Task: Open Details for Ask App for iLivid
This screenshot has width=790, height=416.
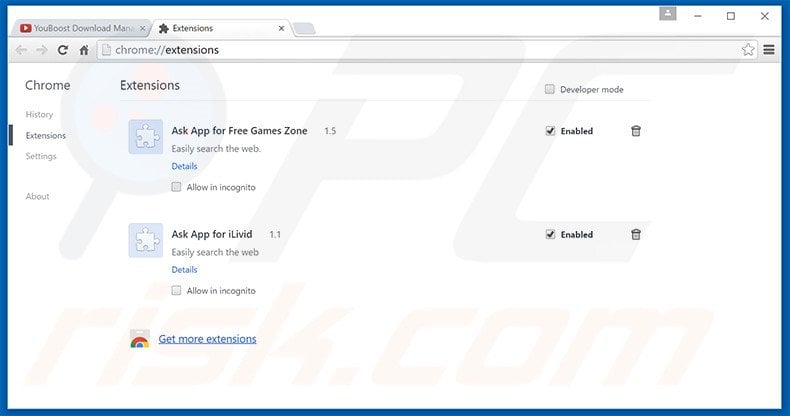Action: tap(184, 269)
